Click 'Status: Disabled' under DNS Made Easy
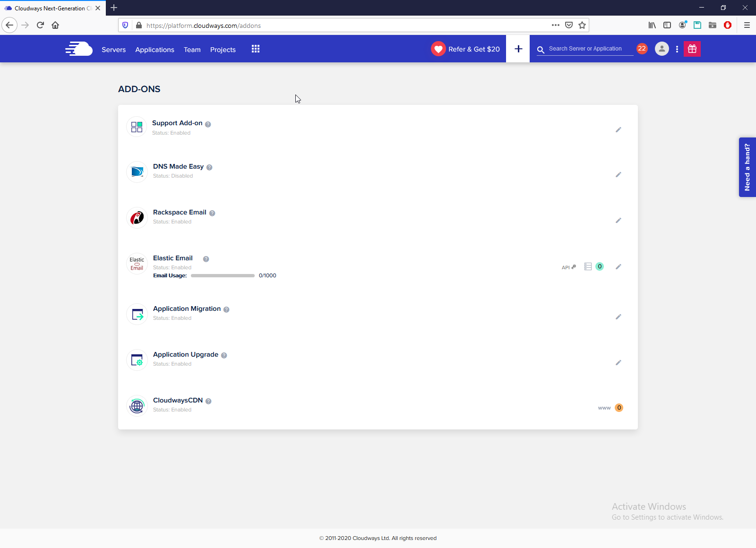 173,176
